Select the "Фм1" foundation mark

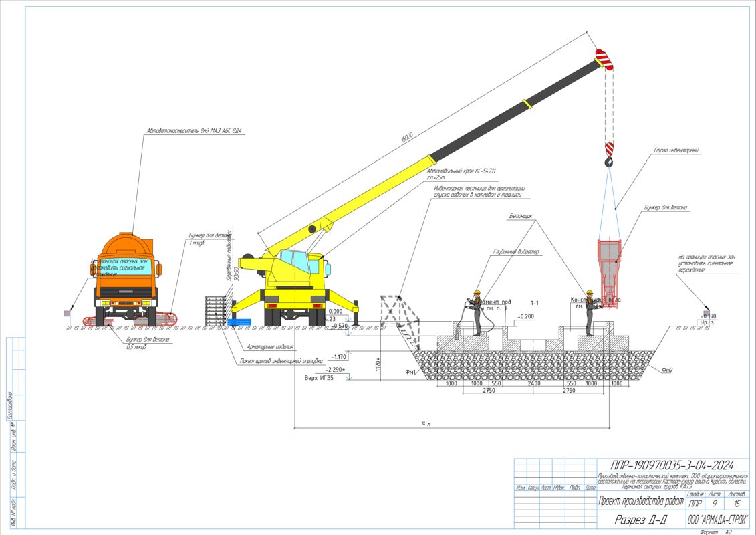click(x=410, y=372)
